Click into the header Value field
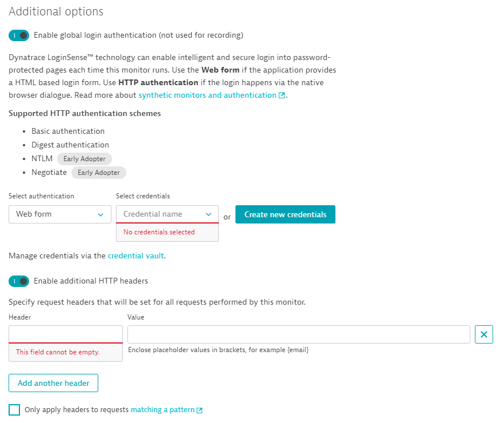 pos(298,334)
